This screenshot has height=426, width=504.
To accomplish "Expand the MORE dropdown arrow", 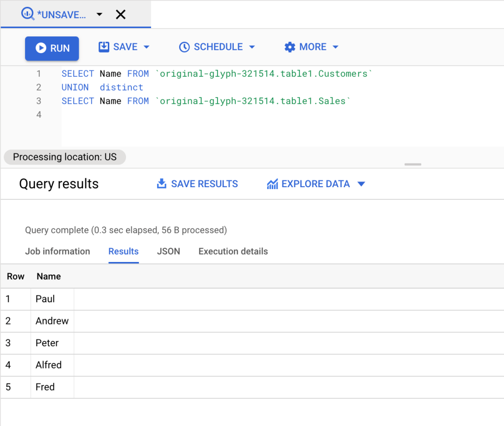I will pos(335,47).
